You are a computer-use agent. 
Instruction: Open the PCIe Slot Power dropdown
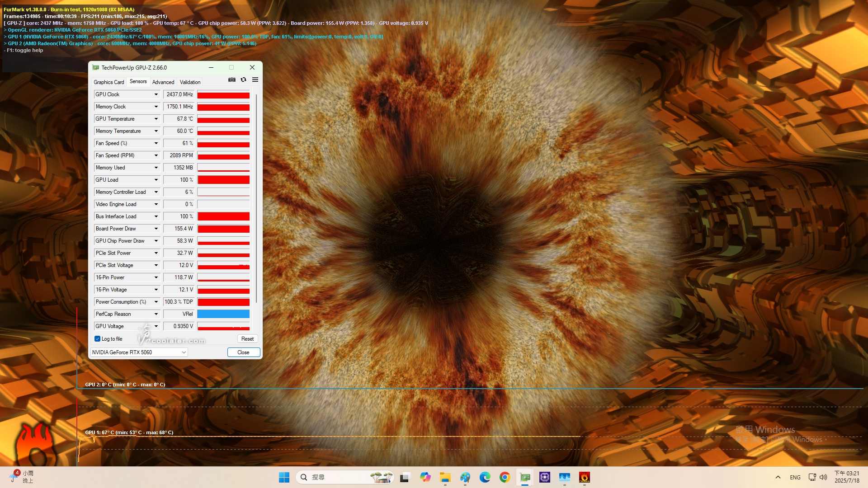coord(156,253)
